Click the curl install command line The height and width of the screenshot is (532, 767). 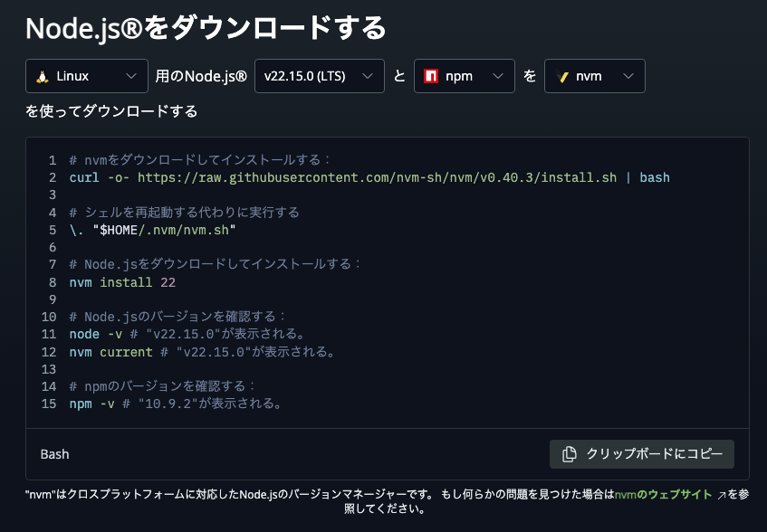(369, 177)
